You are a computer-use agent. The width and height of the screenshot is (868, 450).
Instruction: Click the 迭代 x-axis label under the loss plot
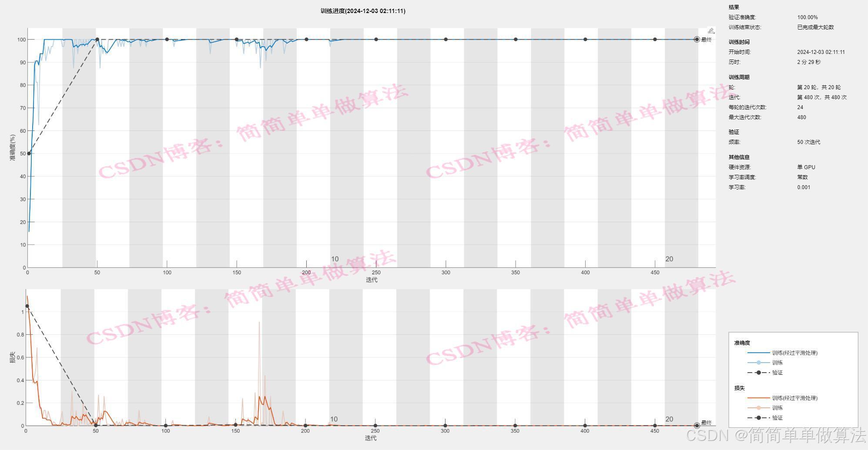click(371, 438)
